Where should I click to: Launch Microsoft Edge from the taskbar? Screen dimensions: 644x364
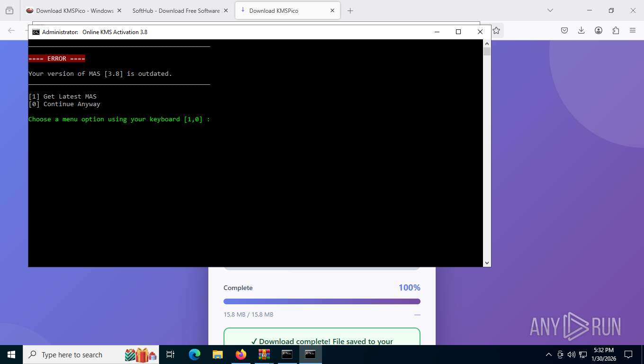195,355
